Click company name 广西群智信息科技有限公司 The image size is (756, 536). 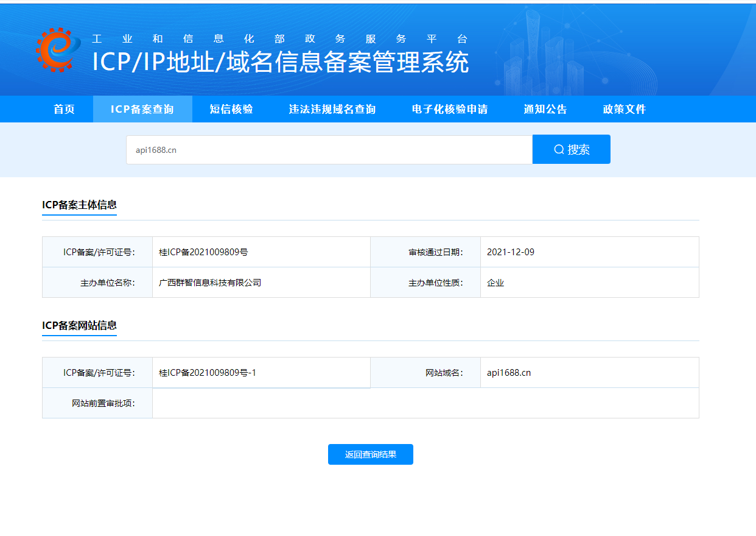point(210,283)
